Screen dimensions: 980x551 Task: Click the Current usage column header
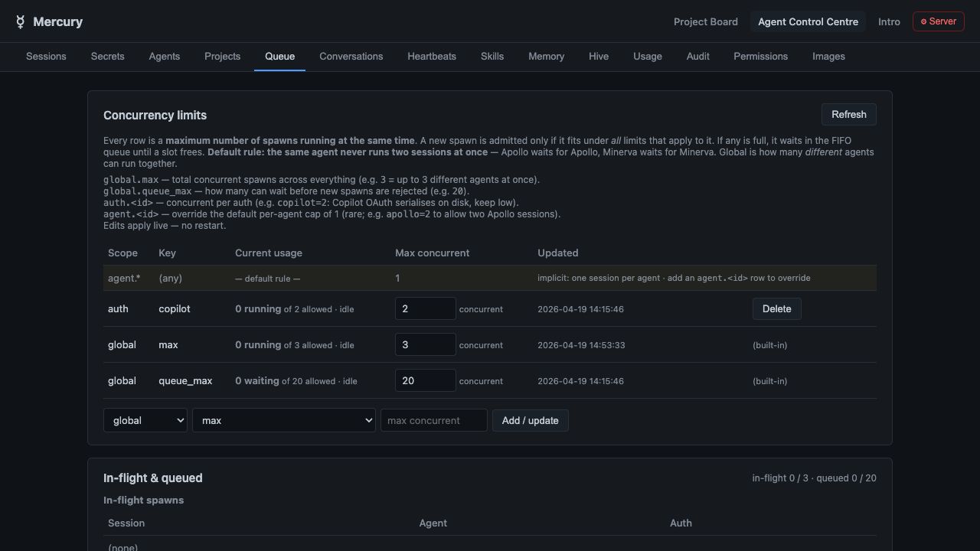coord(269,253)
